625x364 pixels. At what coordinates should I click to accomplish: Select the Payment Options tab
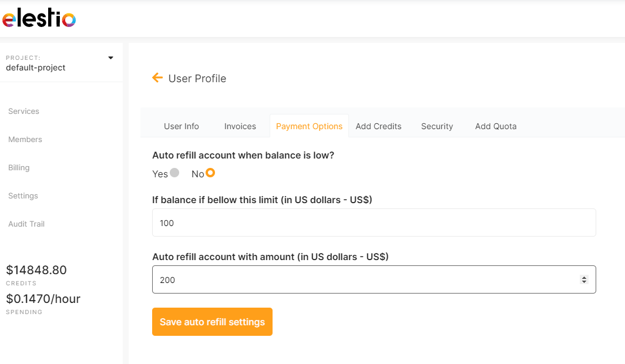click(309, 126)
